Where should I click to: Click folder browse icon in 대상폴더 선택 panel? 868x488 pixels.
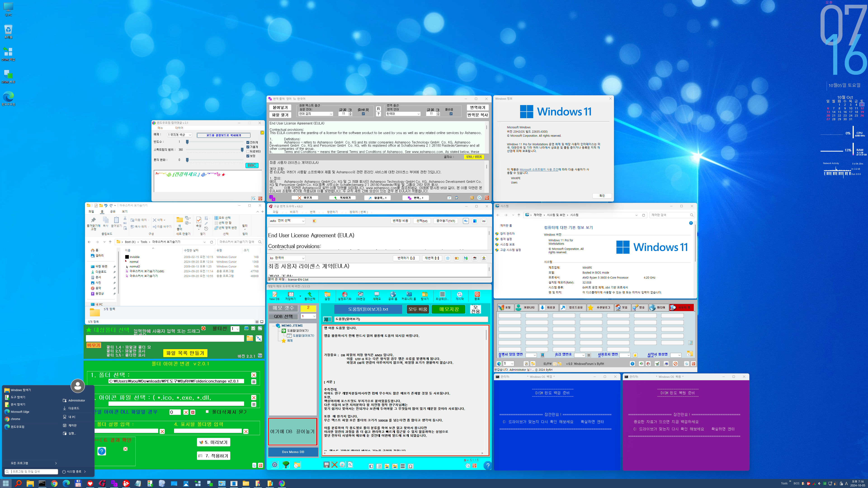point(250,338)
